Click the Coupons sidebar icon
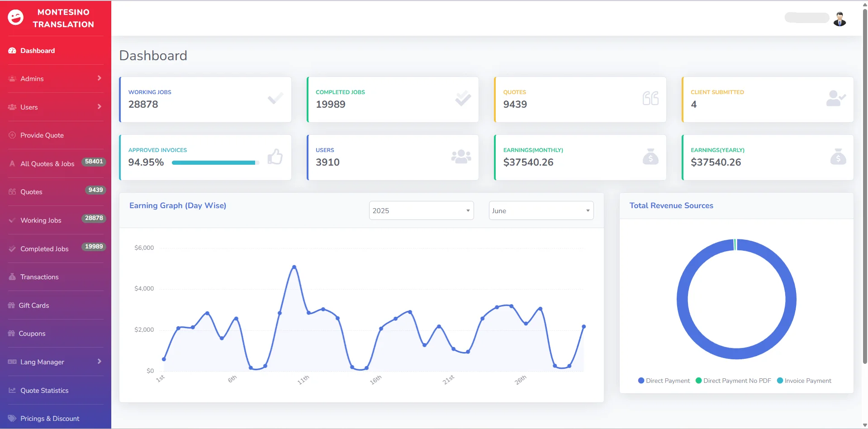This screenshot has height=429, width=868. click(11, 333)
